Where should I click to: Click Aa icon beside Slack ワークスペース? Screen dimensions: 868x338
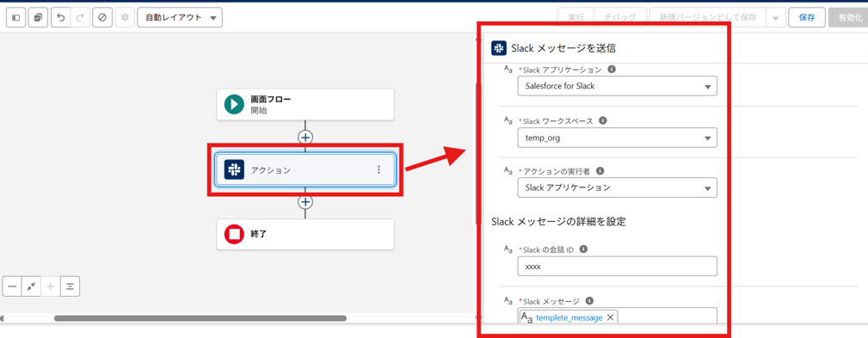pos(508,120)
